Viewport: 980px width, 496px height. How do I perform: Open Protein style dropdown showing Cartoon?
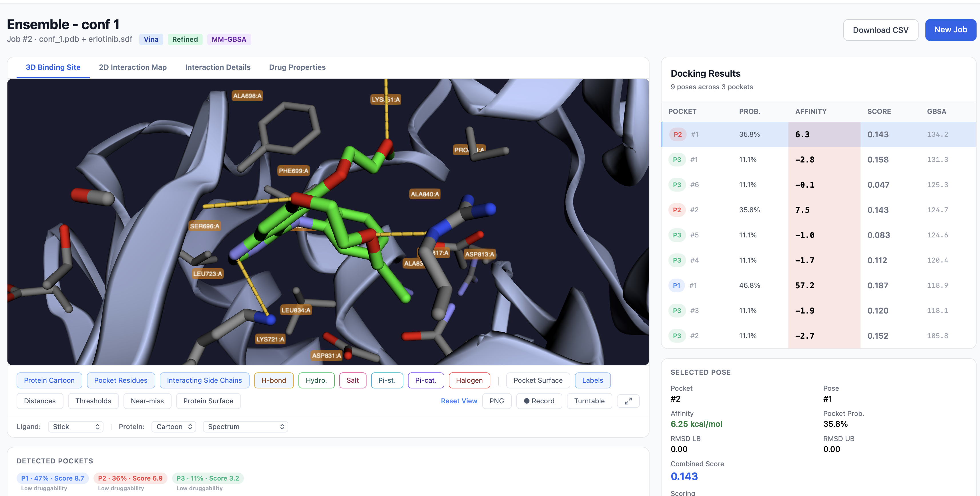[174, 427]
